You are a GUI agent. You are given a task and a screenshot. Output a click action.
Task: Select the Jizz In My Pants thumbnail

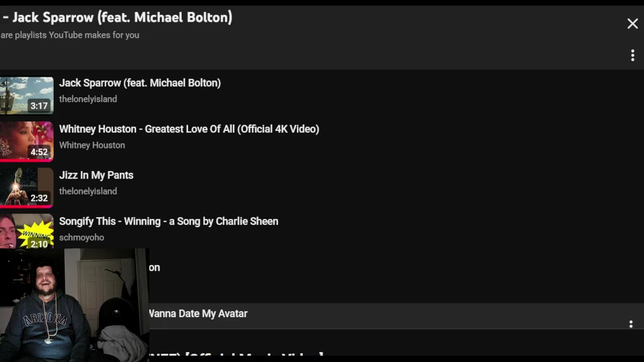[x=26, y=187]
